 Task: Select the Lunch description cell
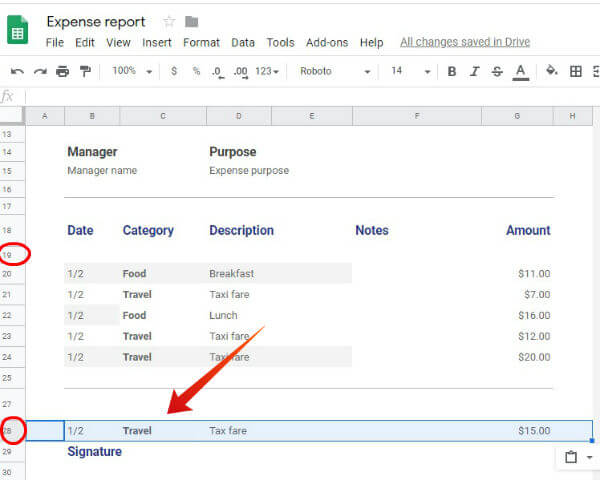(x=223, y=315)
